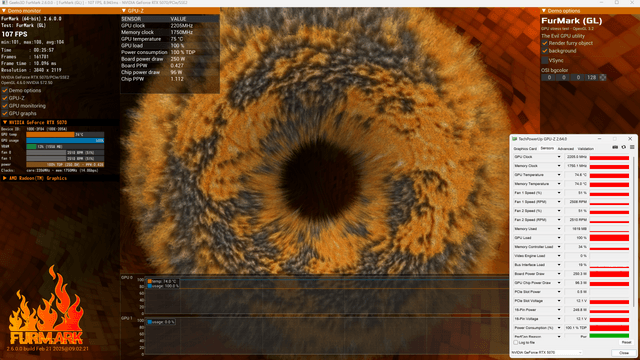
Task: Open the Advanced tab in GPU-Z
Action: click(566, 149)
